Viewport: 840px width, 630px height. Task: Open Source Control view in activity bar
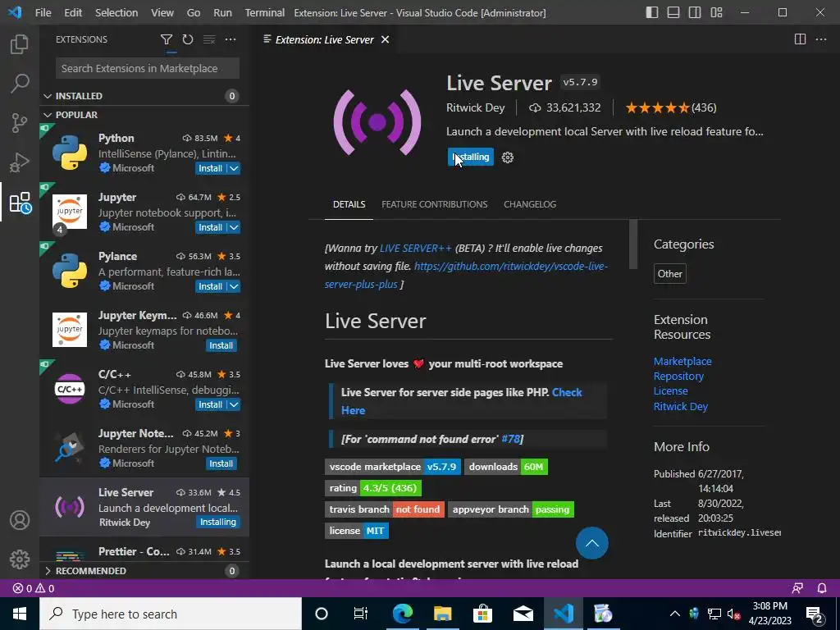(x=20, y=123)
